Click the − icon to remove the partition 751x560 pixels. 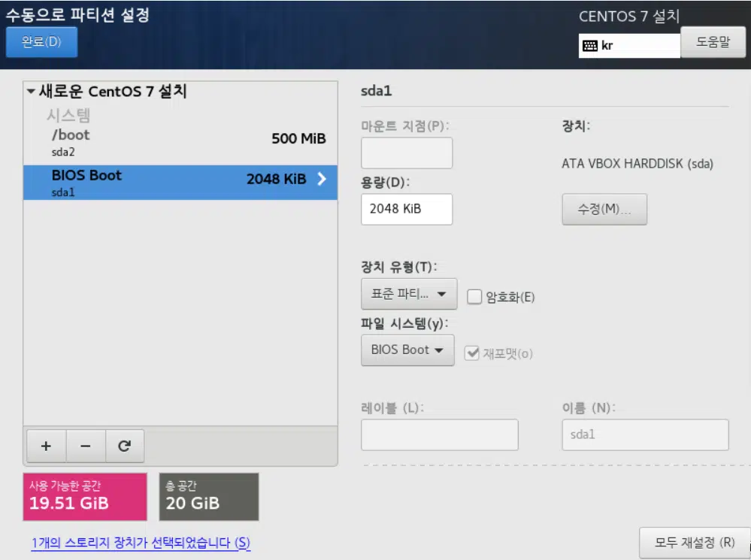85,446
